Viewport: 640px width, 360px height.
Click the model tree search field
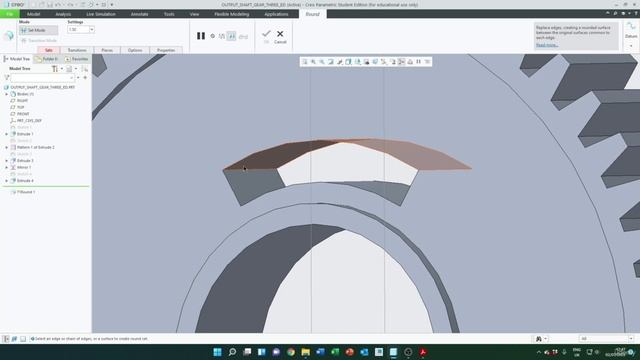pyautogui.click(x=42, y=77)
